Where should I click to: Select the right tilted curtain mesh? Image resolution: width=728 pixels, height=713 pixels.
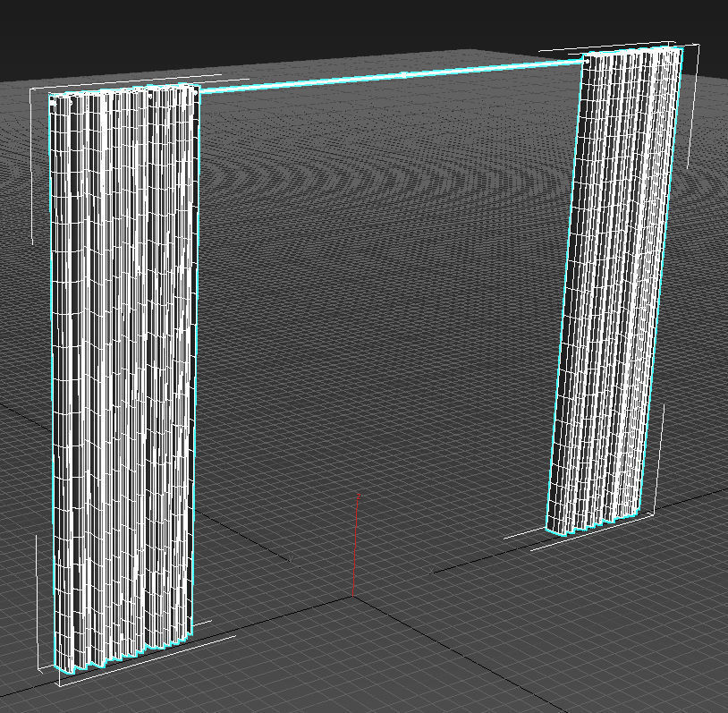click(x=615, y=291)
